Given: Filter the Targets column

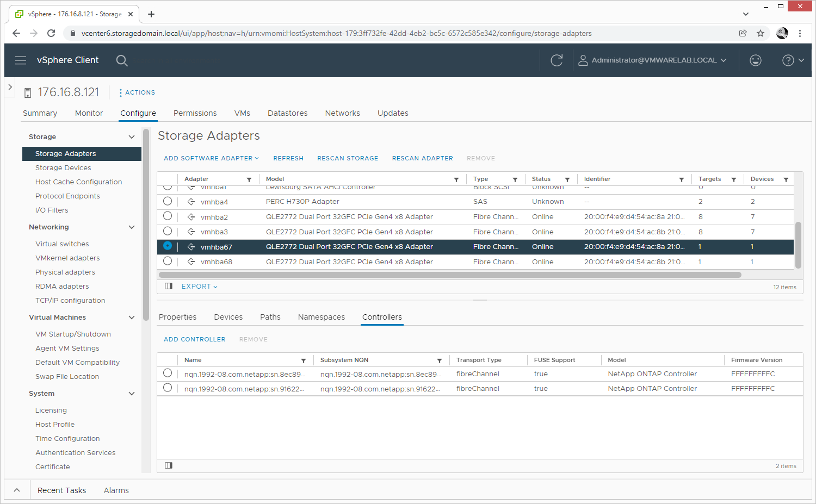Looking at the screenshot, I should 734,179.
